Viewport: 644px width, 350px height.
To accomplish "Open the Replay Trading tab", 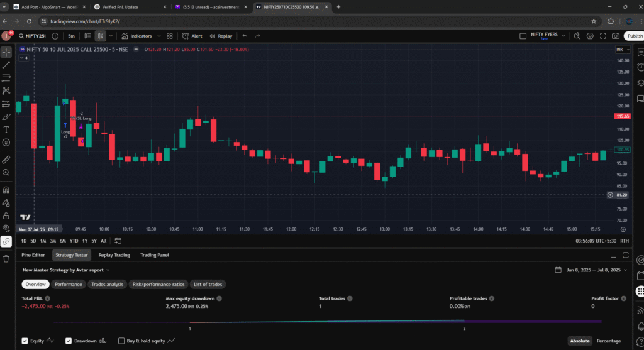I will coord(114,255).
